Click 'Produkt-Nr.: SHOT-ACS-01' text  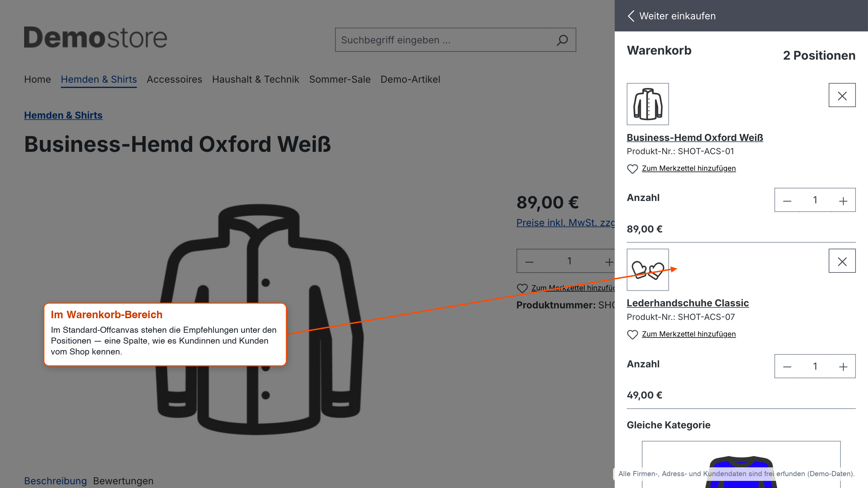point(680,151)
